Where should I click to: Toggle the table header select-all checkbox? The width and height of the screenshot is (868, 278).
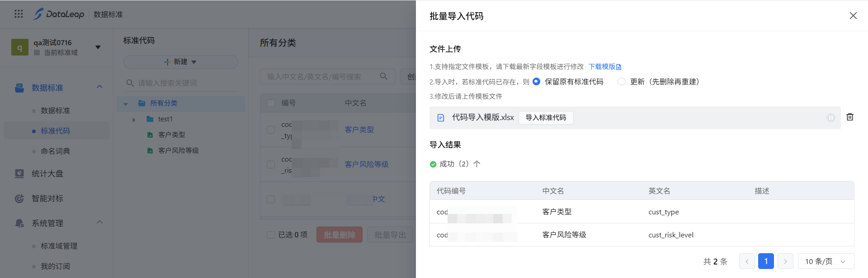(x=271, y=103)
